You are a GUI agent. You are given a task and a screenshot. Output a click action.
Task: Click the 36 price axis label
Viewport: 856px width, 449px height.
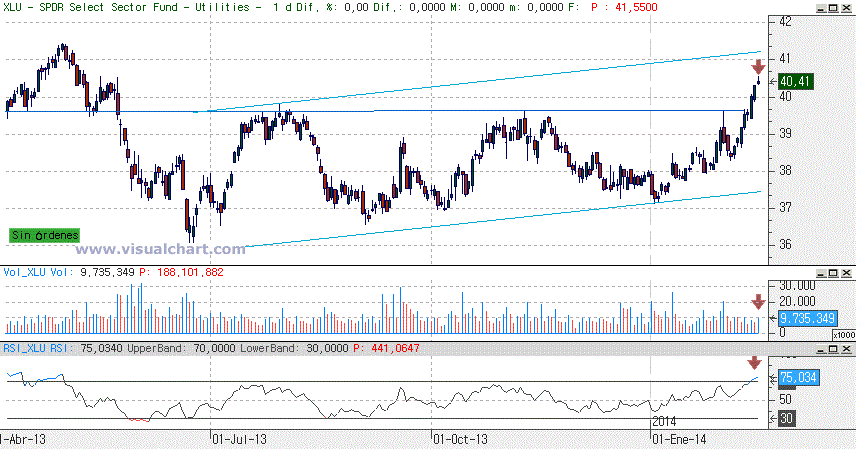pyautogui.click(x=785, y=244)
